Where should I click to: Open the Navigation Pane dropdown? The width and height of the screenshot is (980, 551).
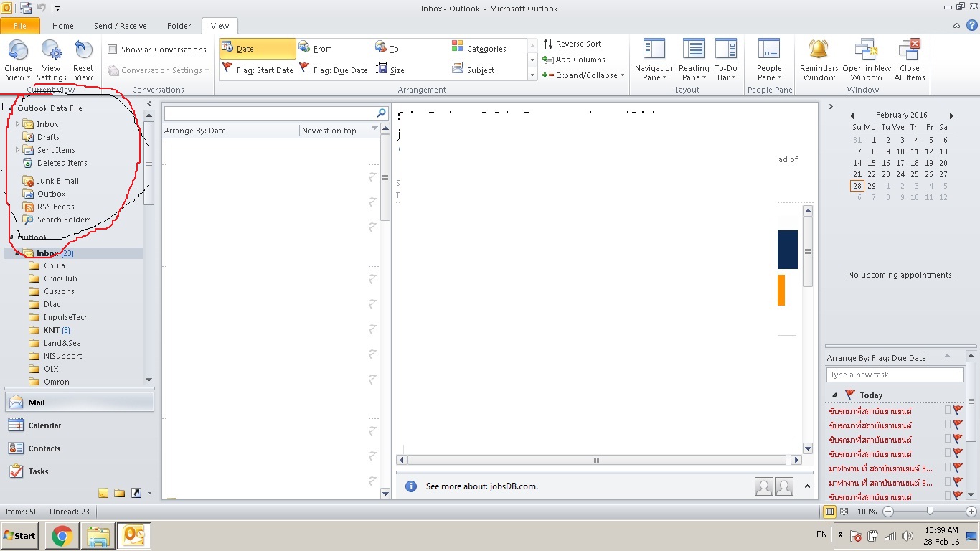click(654, 77)
